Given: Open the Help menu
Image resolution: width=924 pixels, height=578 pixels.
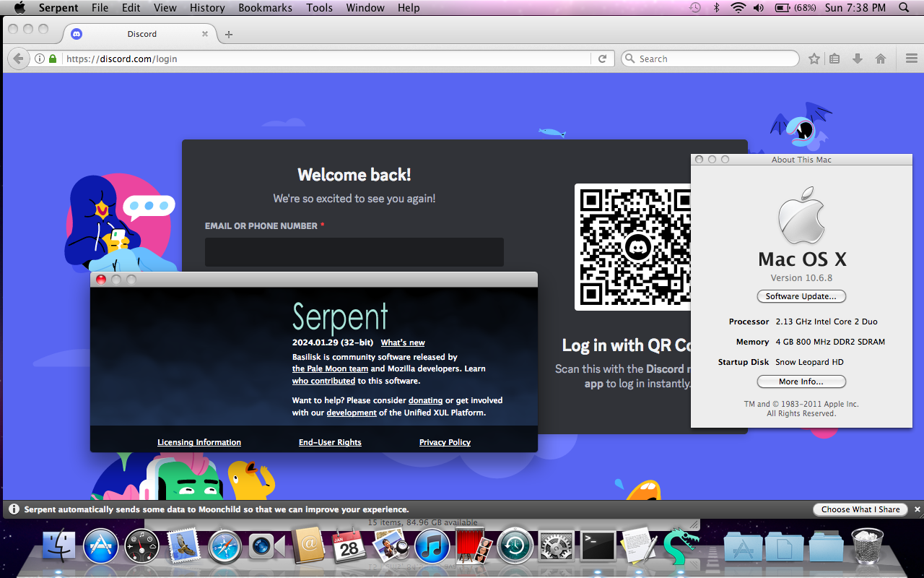Looking at the screenshot, I should click(409, 8).
